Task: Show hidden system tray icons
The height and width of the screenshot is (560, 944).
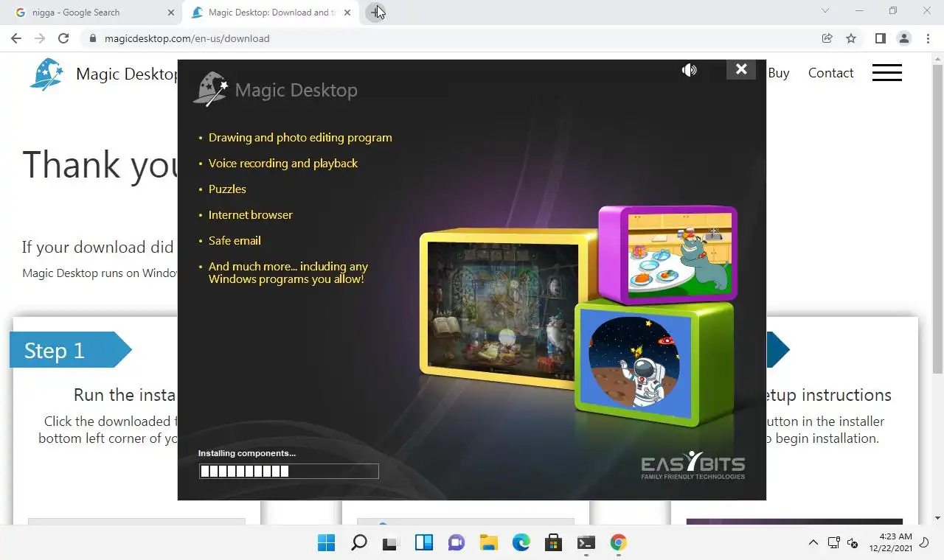Action: tap(813, 543)
